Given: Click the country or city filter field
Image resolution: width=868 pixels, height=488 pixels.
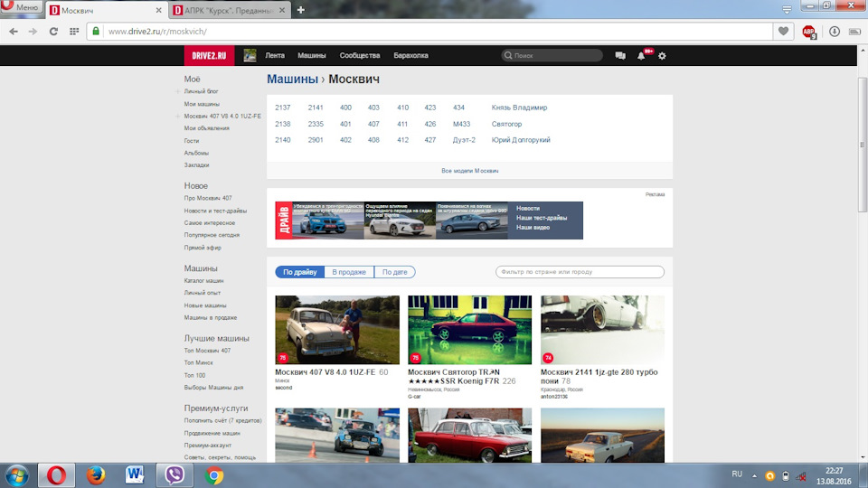Looking at the screenshot, I should click(580, 272).
